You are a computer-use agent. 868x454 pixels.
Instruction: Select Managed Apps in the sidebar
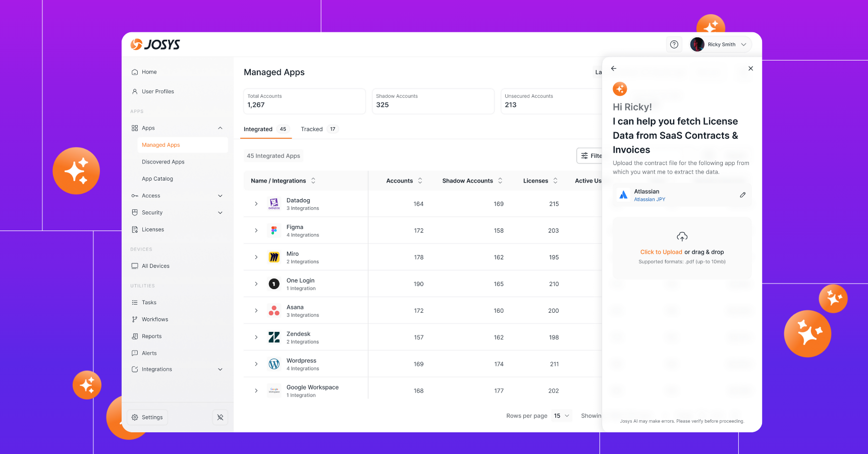[x=182, y=145]
